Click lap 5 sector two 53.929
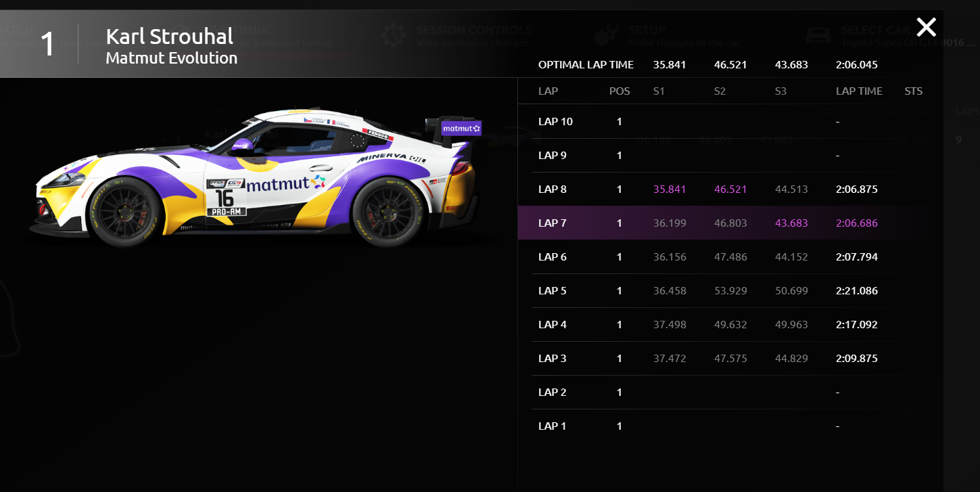 (730, 291)
